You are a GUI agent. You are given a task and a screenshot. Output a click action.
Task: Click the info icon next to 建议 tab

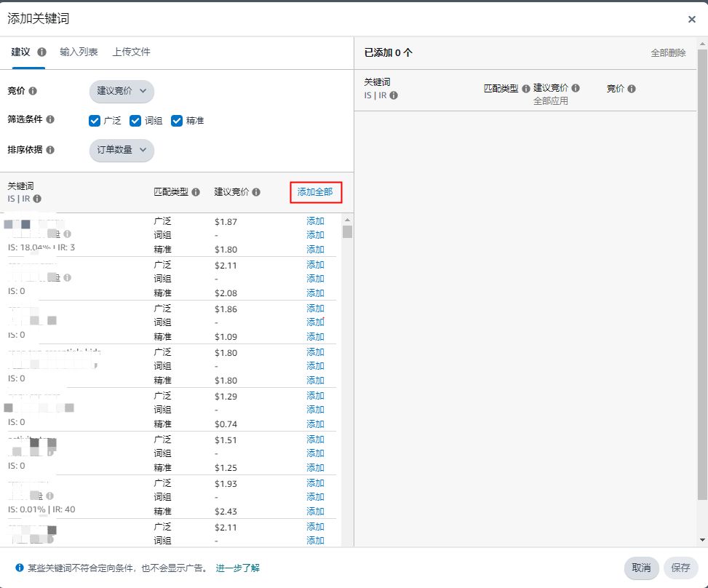[41, 52]
